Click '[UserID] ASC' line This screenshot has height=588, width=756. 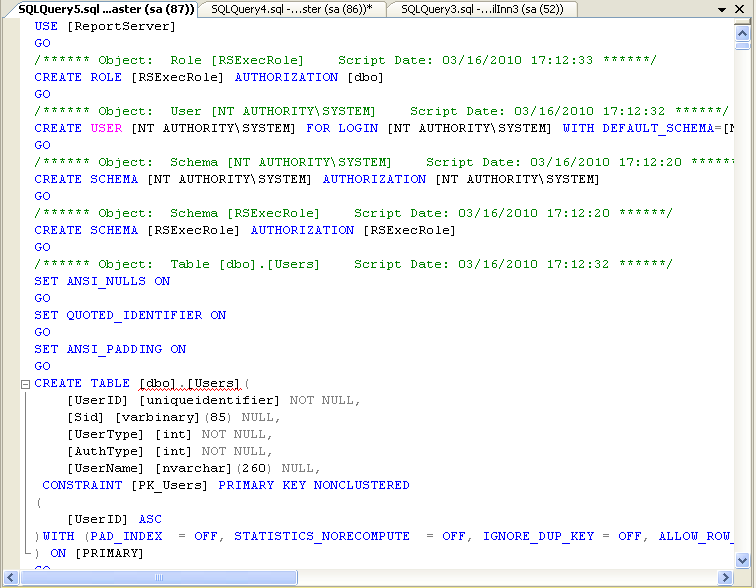pos(114,519)
